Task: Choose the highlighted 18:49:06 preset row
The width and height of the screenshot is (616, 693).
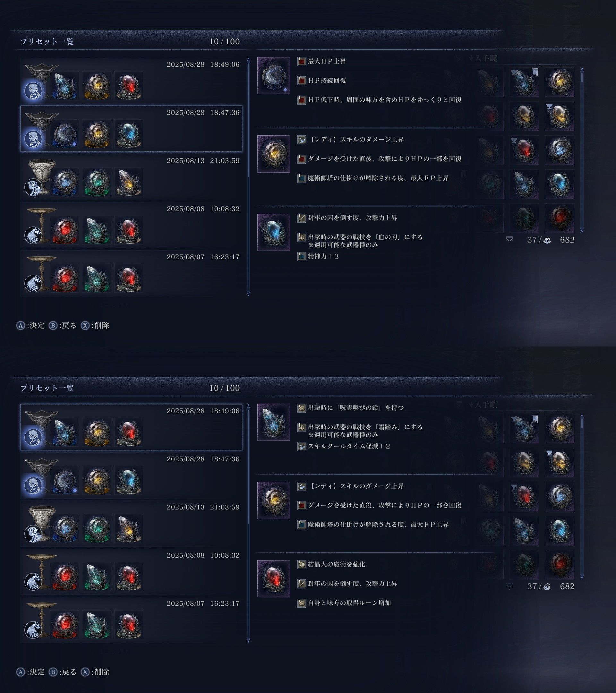Action: (x=131, y=427)
